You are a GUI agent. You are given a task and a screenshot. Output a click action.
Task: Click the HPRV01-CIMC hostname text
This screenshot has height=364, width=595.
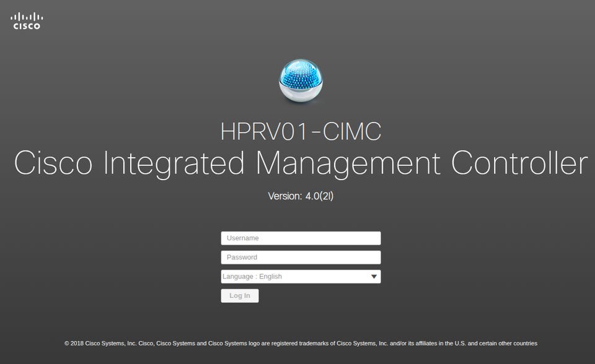point(301,132)
